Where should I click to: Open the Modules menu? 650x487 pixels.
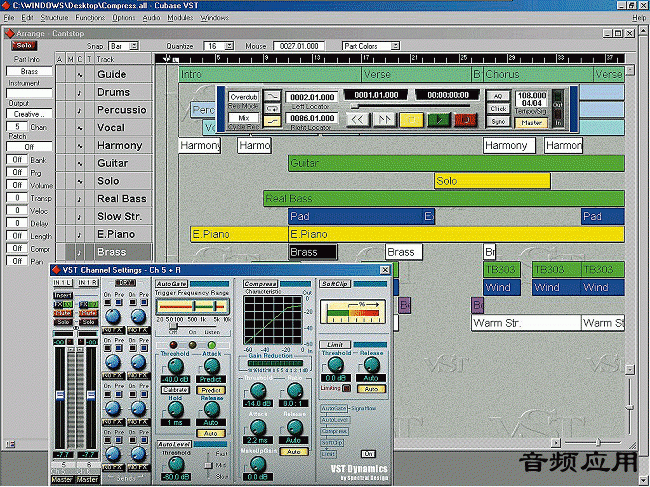pyautogui.click(x=180, y=18)
